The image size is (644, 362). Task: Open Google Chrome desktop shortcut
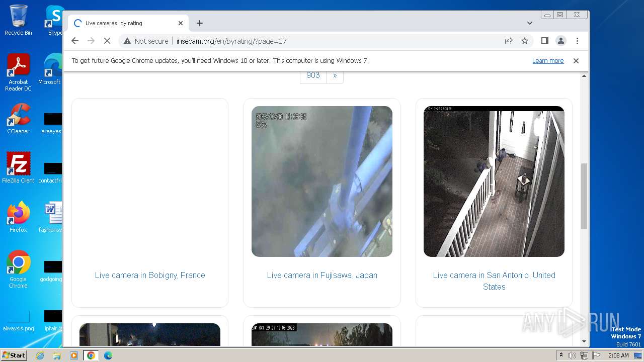click(x=18, y=269)
